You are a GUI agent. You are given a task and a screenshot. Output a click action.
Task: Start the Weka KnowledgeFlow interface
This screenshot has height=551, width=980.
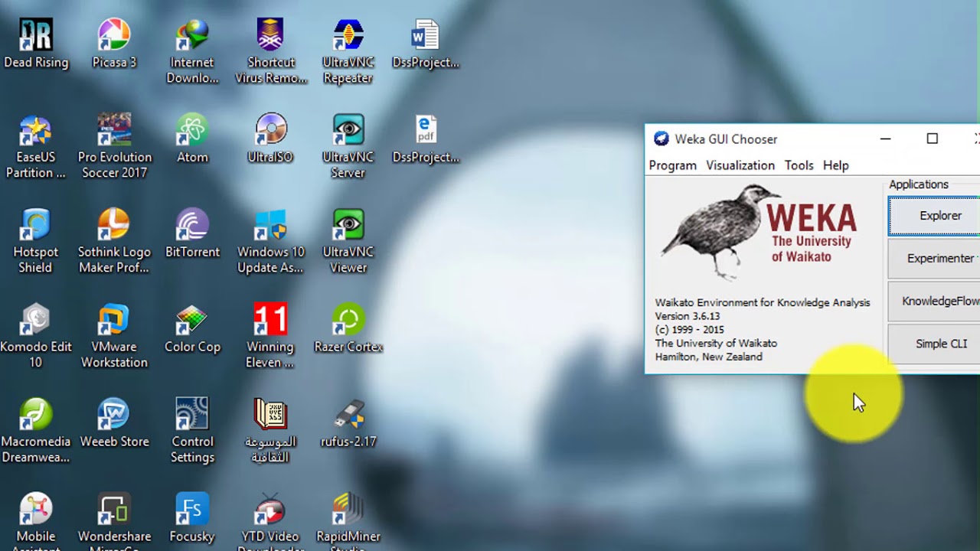tap(935, 302)
